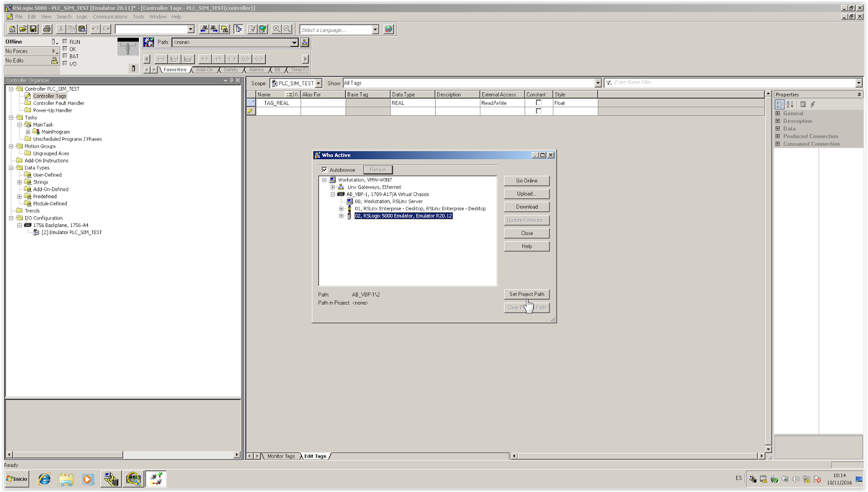The width and height of the screenshot is (868, 492).
Task: Toggle the Autobrowse checkbox in Who Active
Action: pos(324,169)
